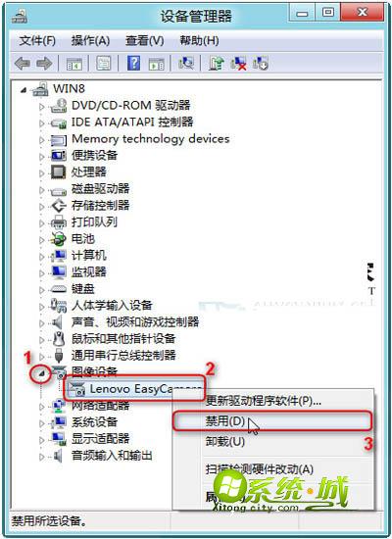Screen dimensions: 392x539
Task: Click the Update driver software toolbar icon
Action: click(x=217, y=64)
